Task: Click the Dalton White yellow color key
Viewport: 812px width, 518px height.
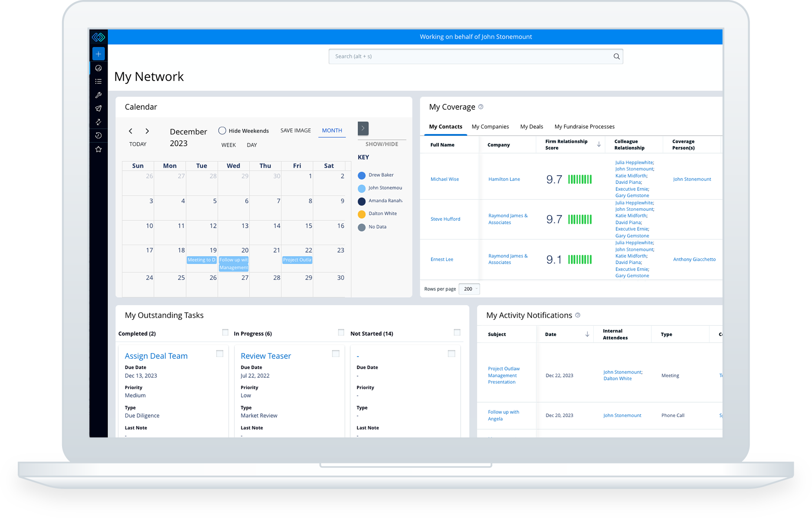Action: 362,214
